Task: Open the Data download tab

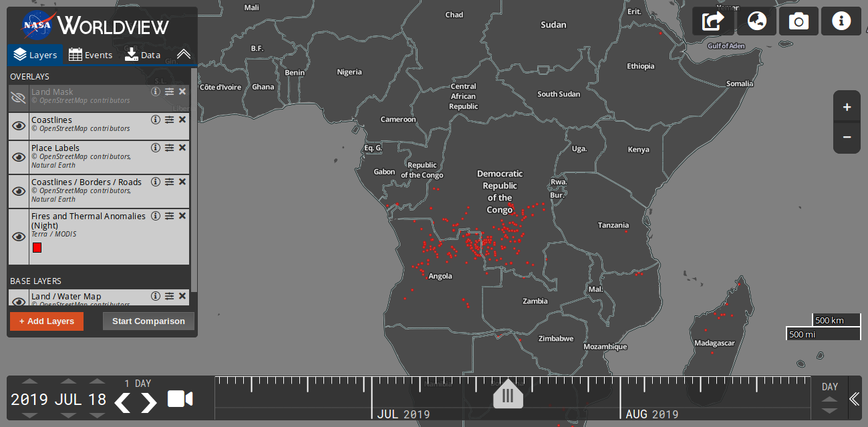Action: click(x=142, y=55)
